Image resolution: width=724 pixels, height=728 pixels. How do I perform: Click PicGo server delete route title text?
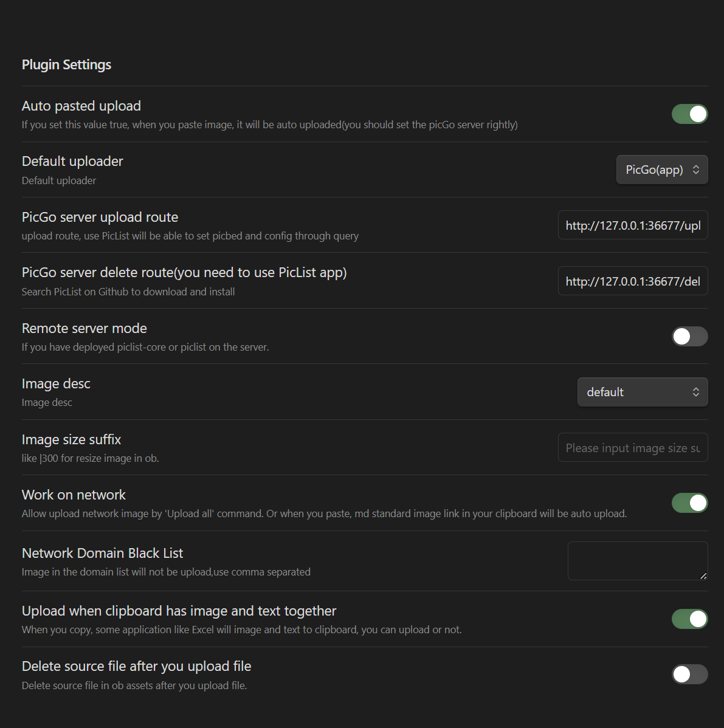click(x=184, y=272)
